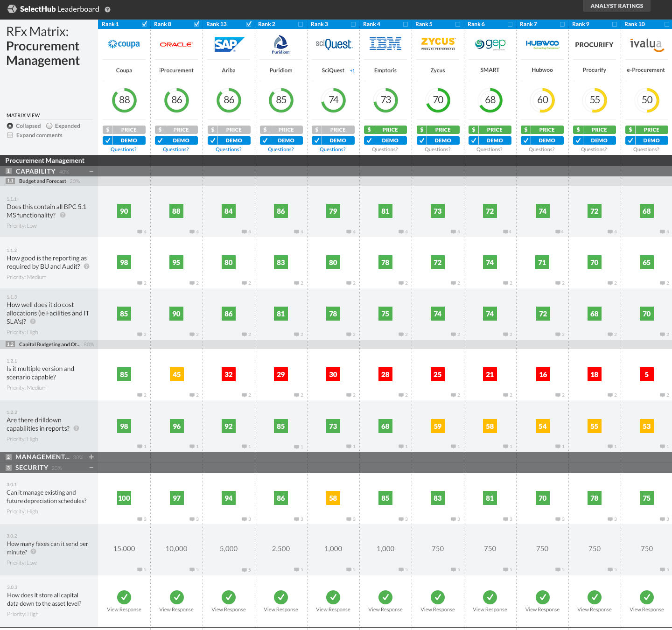Click the Zycus logo
This screenshot has width=672, height=630.
coord(438,43)
